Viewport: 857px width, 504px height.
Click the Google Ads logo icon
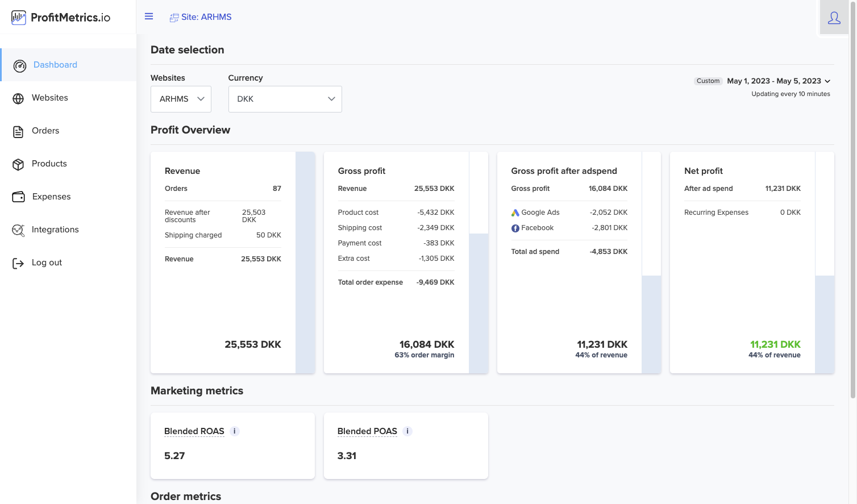(x=515, y=213)
